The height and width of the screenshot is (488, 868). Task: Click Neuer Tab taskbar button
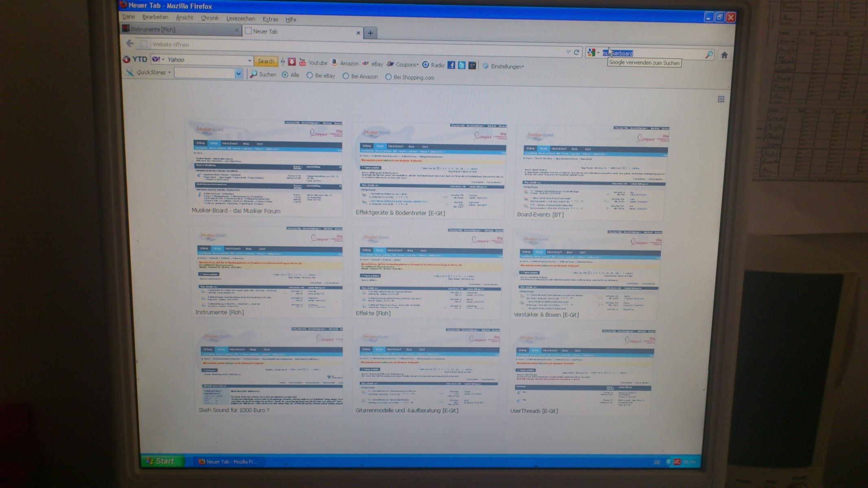click(x=229, y=462)
